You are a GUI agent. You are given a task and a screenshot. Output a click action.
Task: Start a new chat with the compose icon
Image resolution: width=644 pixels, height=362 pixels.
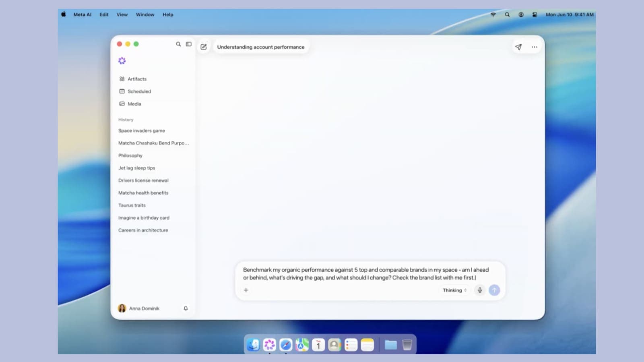(204, 47)
